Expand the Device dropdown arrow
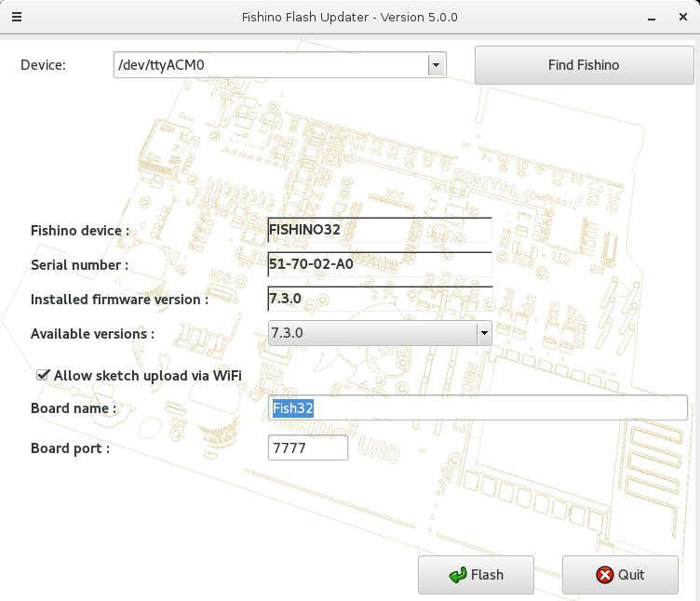 click(x=436, y=65)
